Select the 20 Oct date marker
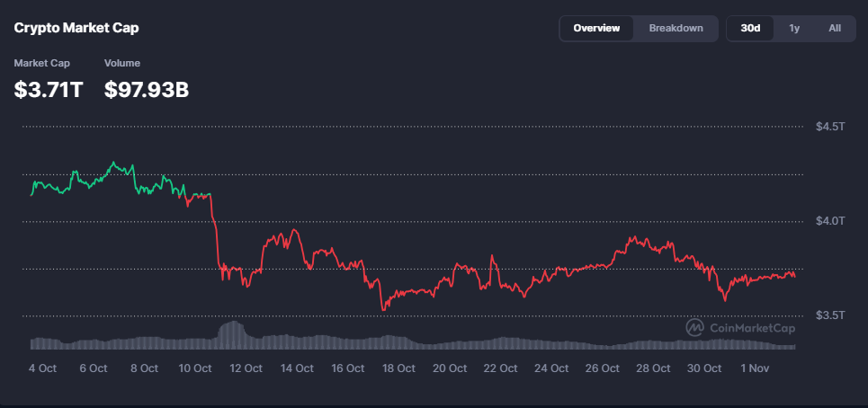Screen dimensions: 868x408 [451, 368]
